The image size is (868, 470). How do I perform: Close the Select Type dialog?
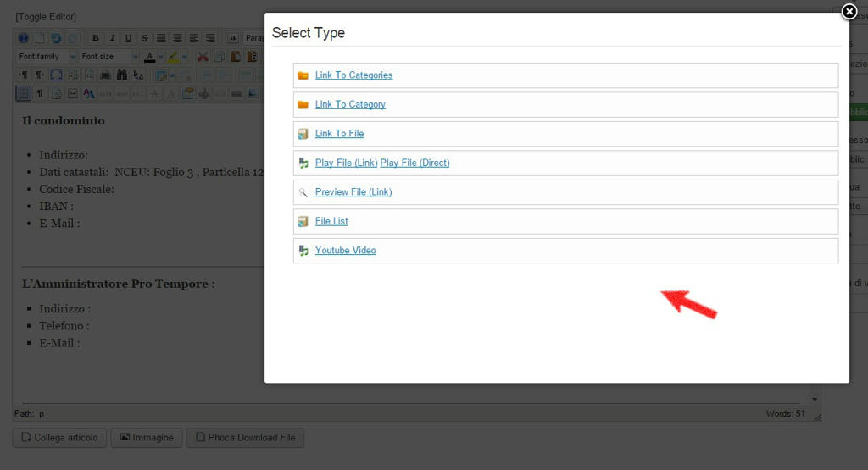coord(849,11)
